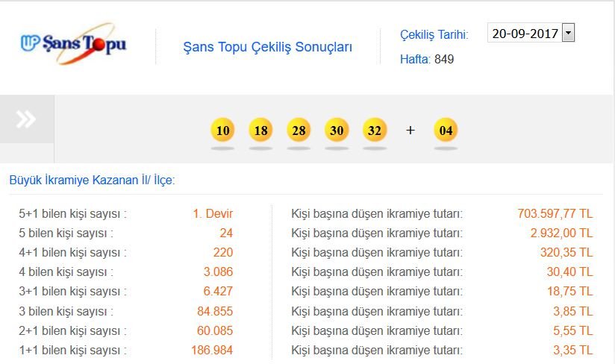Click the yellow ball numbered 28
This screenshot has width=615, height=364.
299,131
